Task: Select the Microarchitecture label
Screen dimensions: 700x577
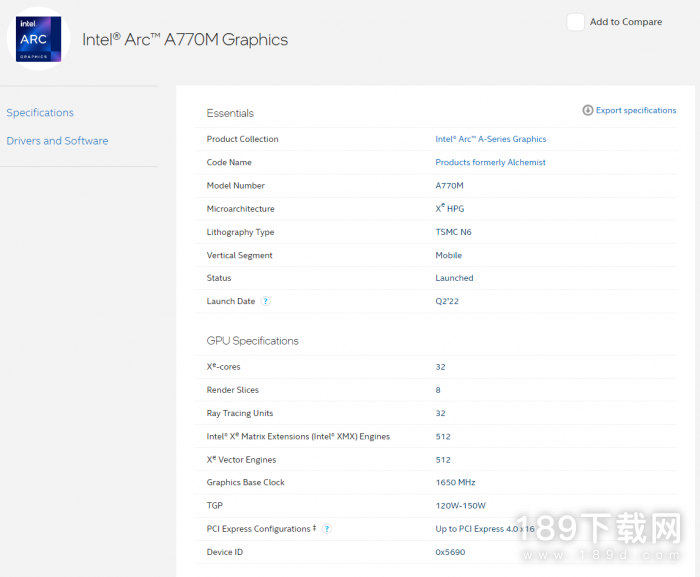Action: pos(240,209)
